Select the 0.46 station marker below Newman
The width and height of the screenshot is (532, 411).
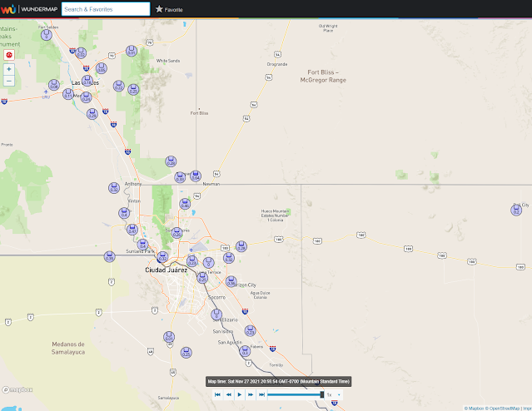click(185, 204)
